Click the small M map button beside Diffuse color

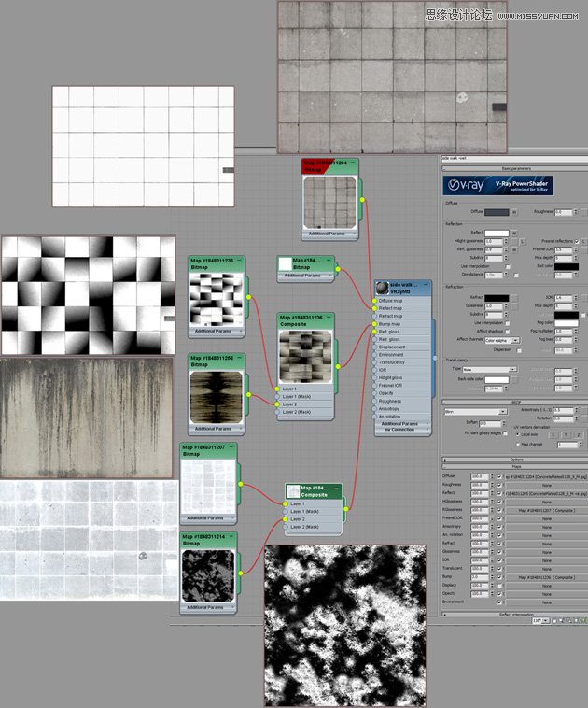point(514,212)
